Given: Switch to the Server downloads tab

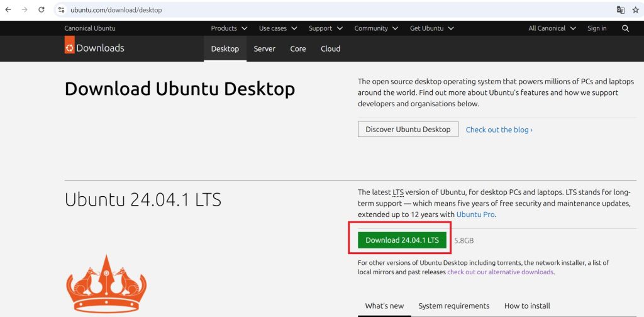Looking at the screenshot, I should [264, 48].
